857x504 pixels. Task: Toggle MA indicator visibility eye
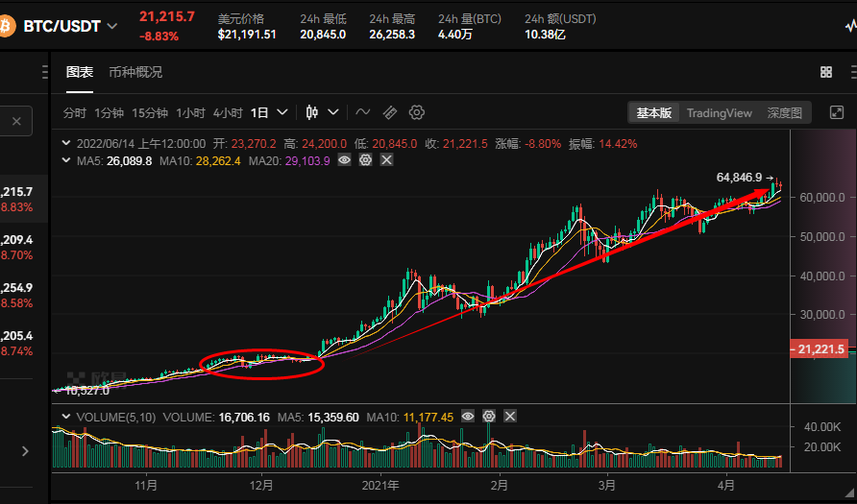tap(344, 160)
